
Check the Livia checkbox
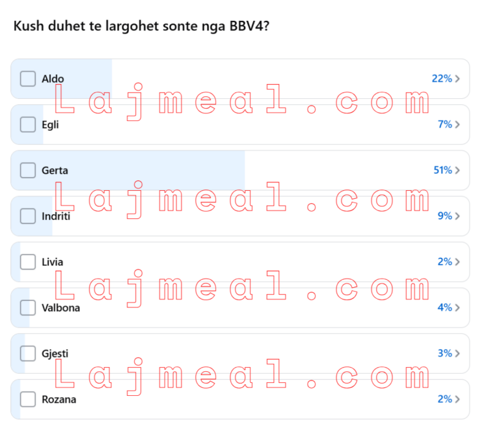click(x=28, y=262)
